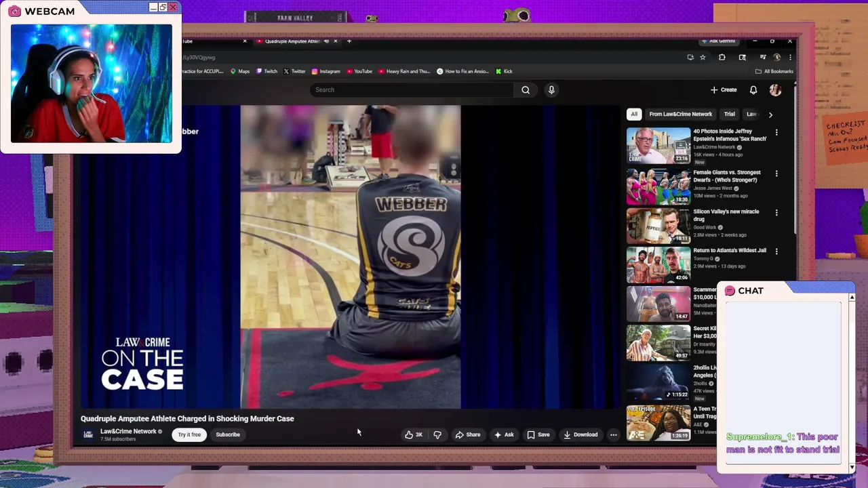Open Chrome profile avatar in toolbar
868x488 pixels.
pos(777,58)
